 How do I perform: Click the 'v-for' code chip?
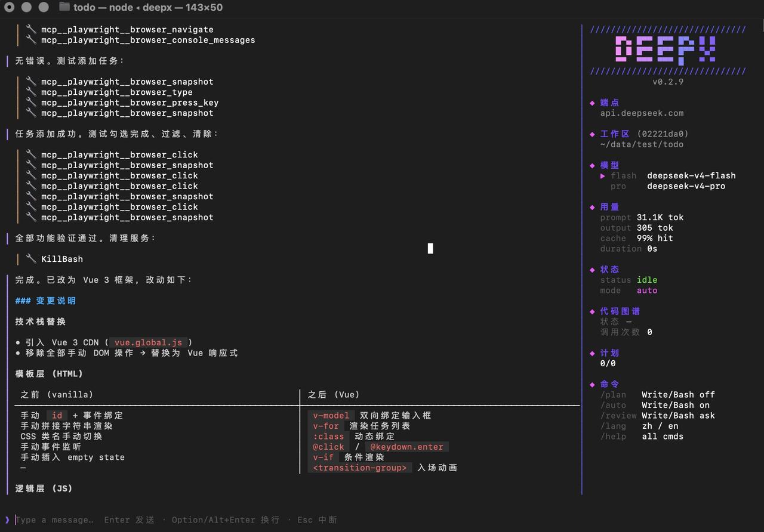click(326, 426)
